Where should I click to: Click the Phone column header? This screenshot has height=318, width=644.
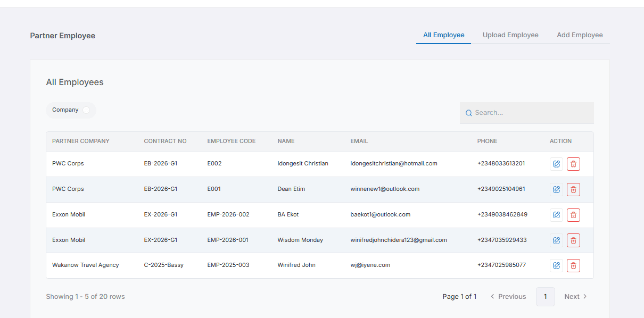tap(488, 141)
